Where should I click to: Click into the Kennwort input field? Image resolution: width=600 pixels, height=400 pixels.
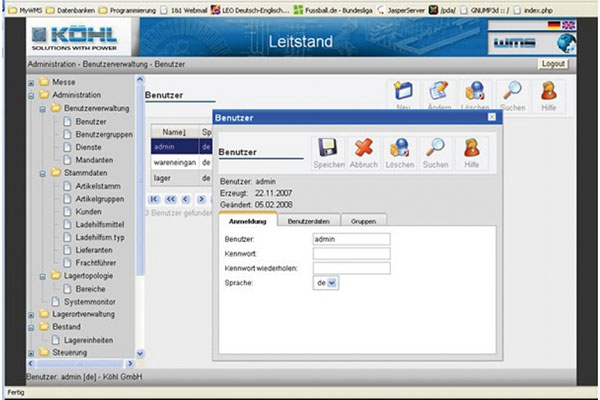pos(350,254)
